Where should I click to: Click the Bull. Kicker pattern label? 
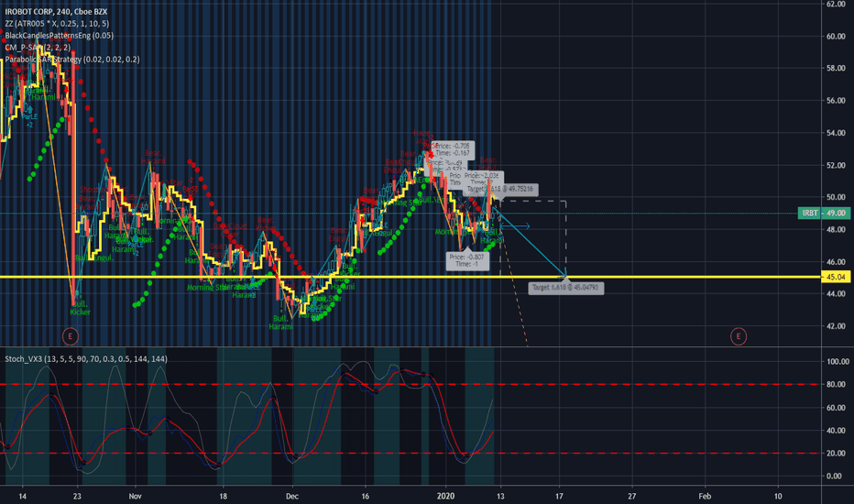(x=80, y=308)
